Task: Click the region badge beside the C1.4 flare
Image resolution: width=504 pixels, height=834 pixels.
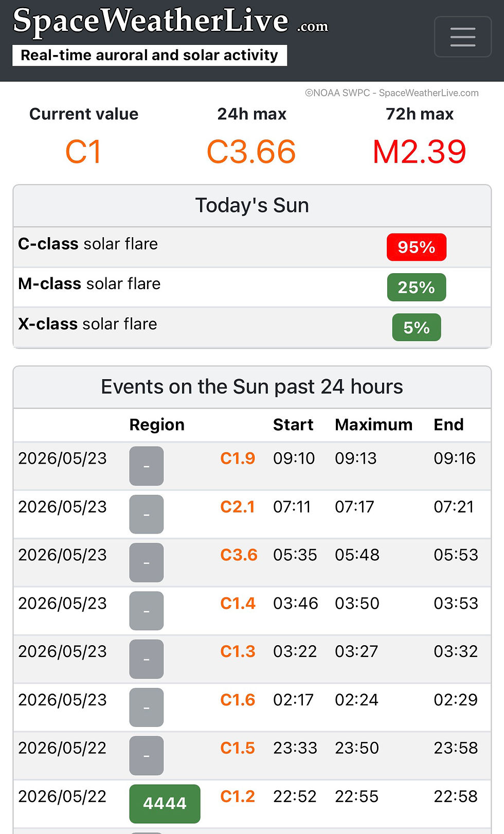Action: [147, 611]
